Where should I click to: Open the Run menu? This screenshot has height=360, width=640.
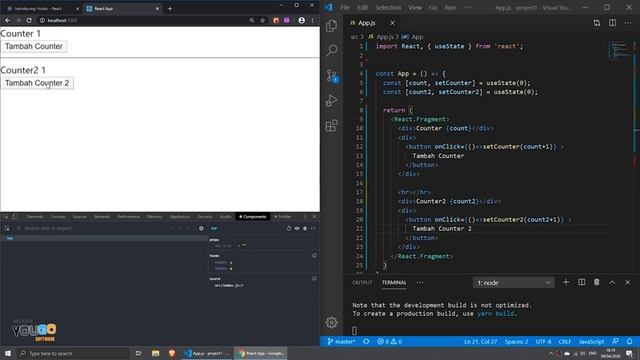(x=450, y=7)
